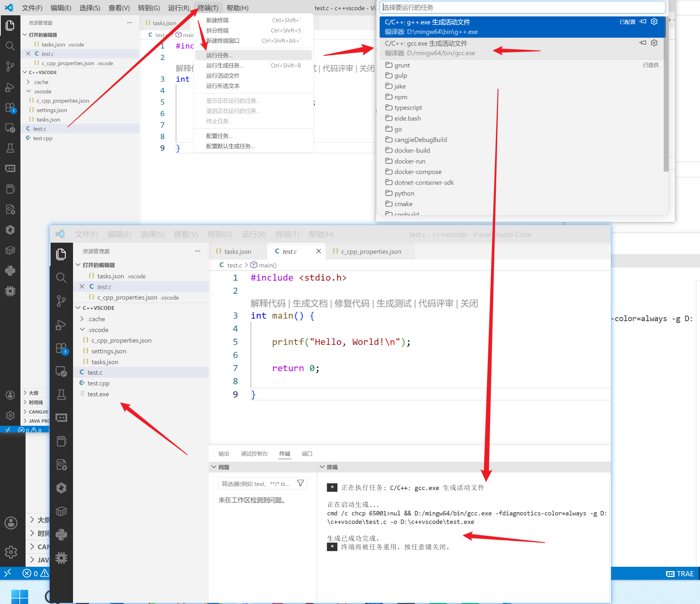Open explorer more actions (...) in upper window
The image size is (700, 604).
coord(129,23)
